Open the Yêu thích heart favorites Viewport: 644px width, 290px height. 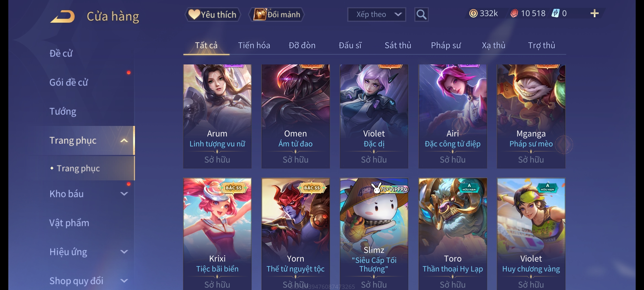pos(213,15)
